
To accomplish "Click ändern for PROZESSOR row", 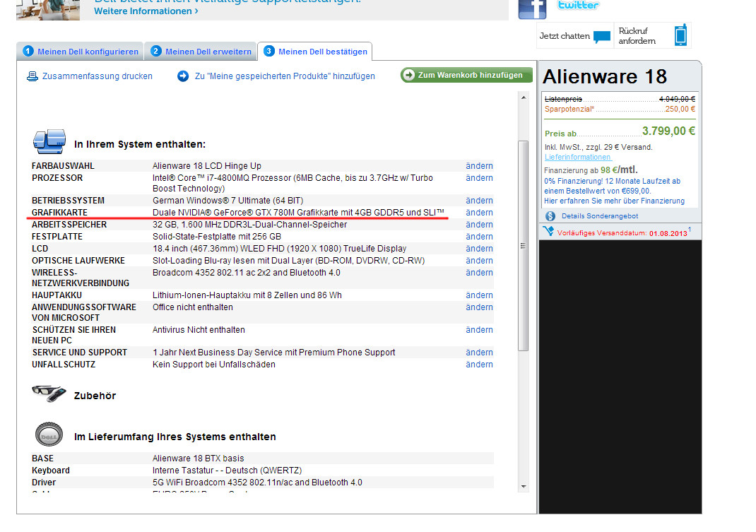I will (x=479, y=178).
